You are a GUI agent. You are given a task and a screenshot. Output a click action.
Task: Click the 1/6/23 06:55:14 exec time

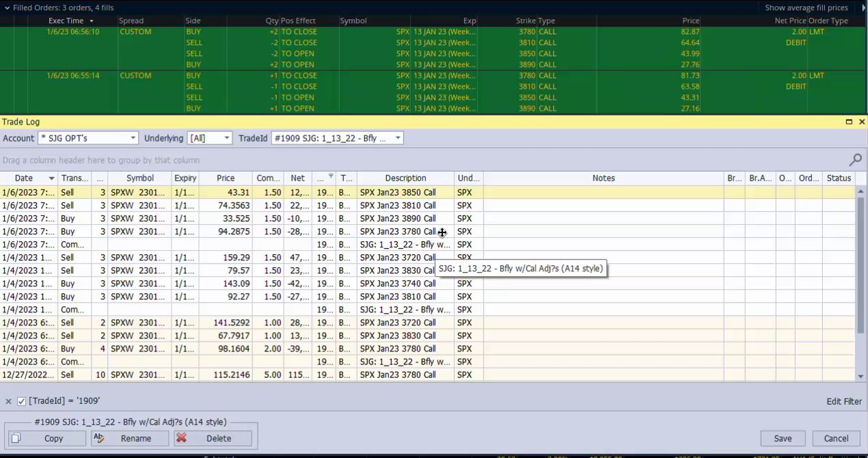pyautogui.click(x=73, y=75)
